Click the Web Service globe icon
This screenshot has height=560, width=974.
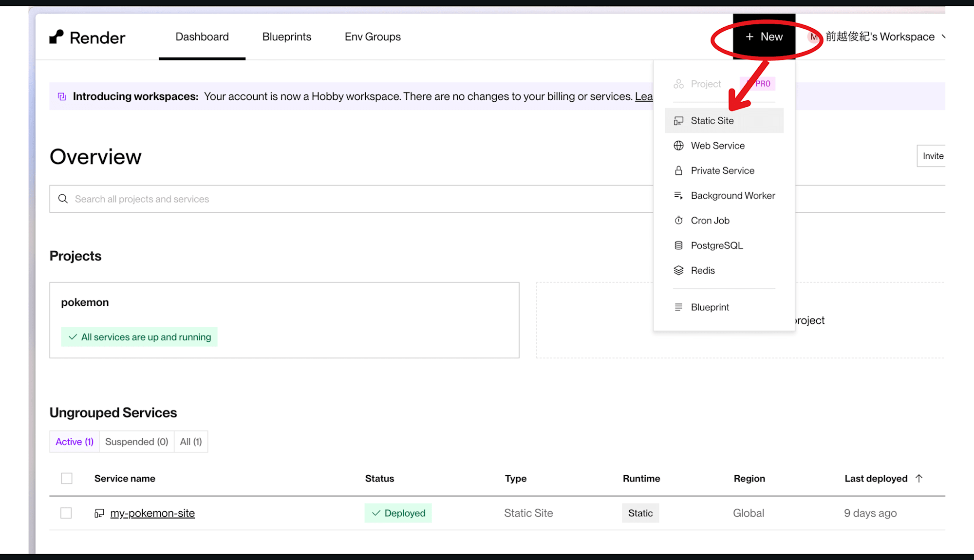pyautogui.click(x=678, y=146)
